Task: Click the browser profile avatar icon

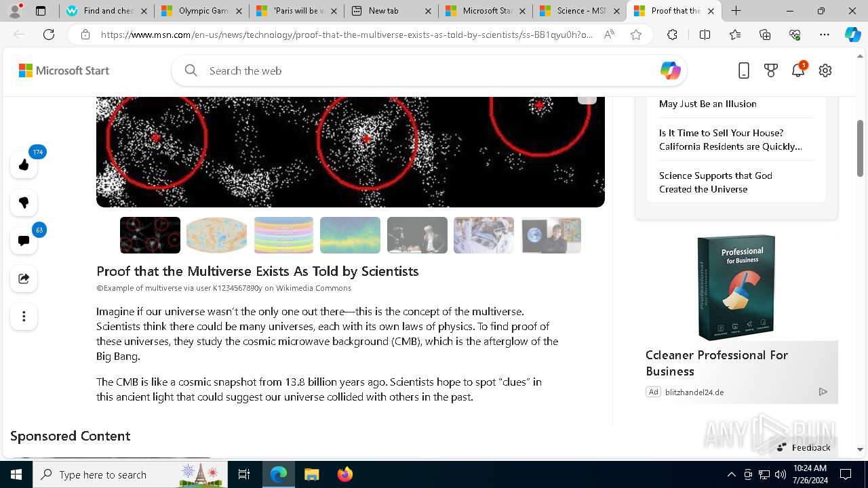Action: [x=15, y=11]
